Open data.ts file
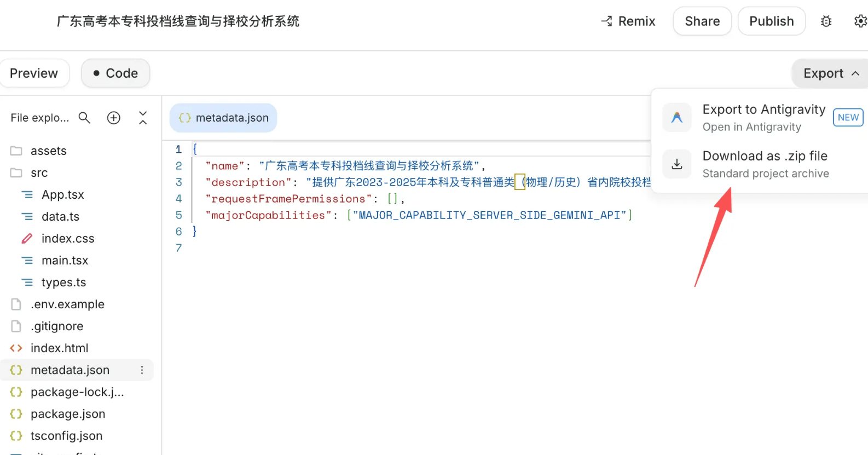Viewport: 868px width, 455px height. 60,216
